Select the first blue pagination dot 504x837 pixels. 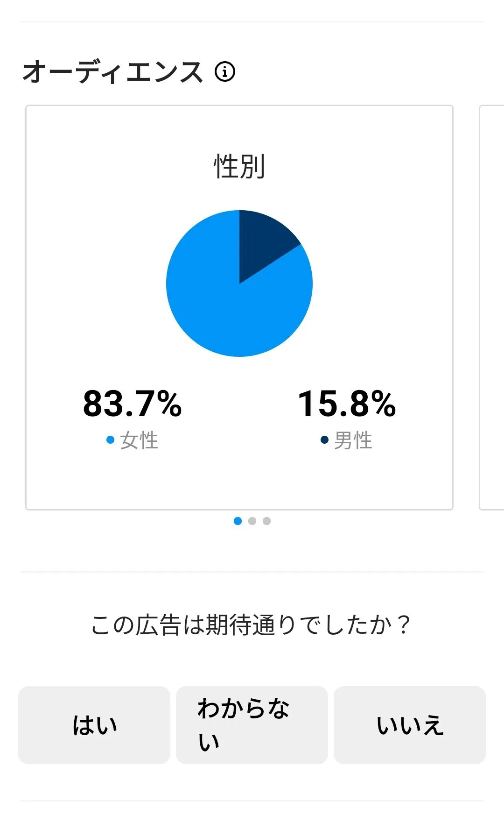pos(238,521)
